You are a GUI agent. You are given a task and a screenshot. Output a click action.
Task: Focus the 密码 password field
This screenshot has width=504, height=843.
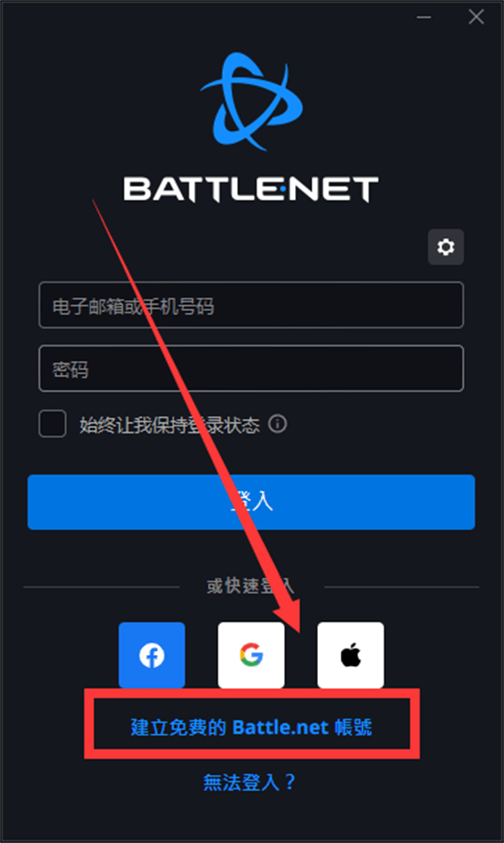click(251, 368)
